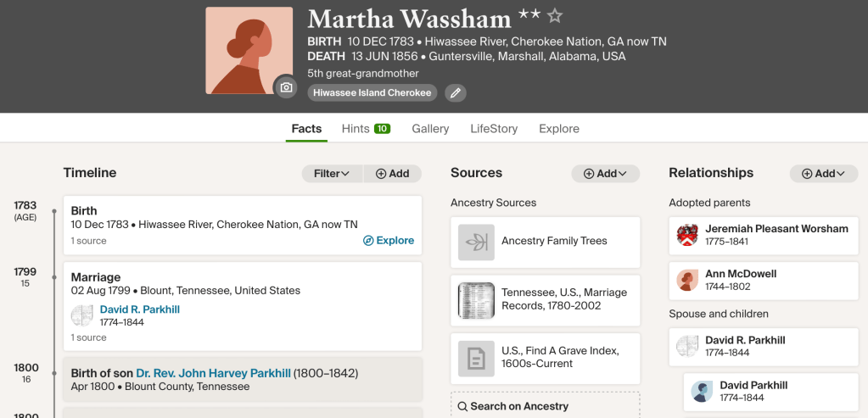Screen dimensions: 868x418
Task: Click the Explore compass link in Birth
Action: click(389, 241)
